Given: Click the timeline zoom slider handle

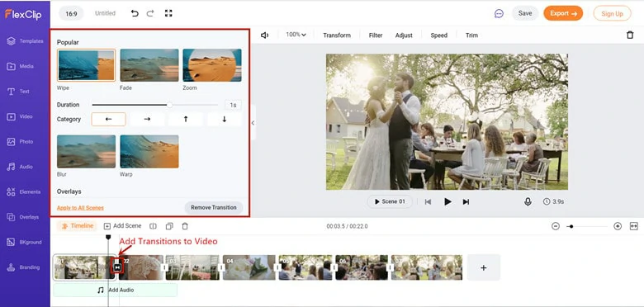Looking at the screenshot, I should tap(571, 226).
